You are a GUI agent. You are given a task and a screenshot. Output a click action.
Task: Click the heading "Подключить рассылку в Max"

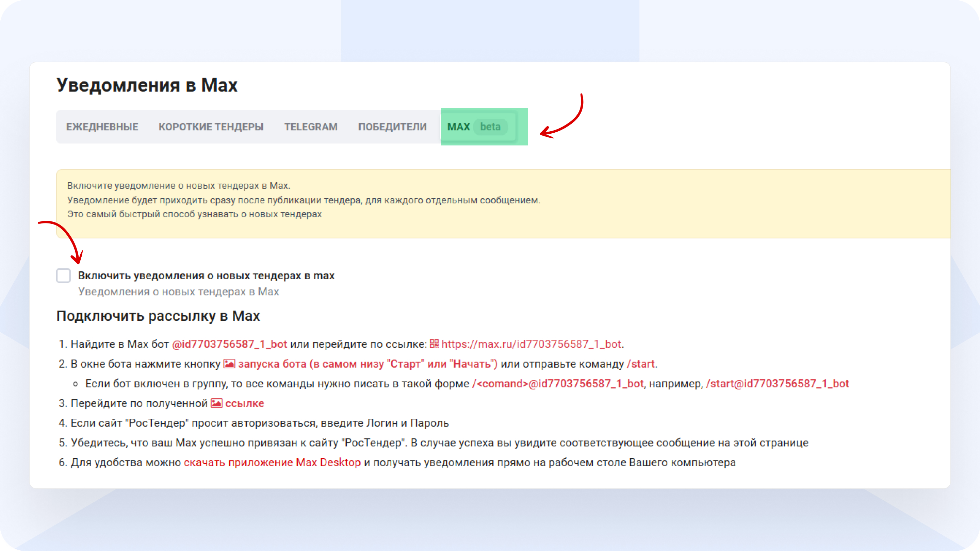pos(158,316)
